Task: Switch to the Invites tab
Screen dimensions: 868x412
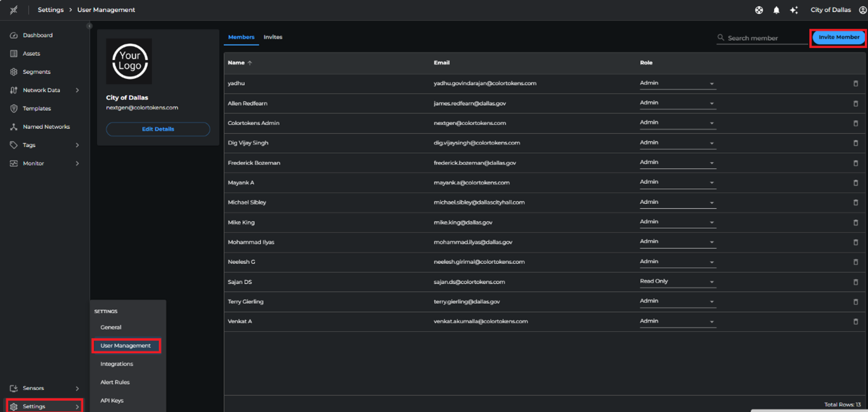Action: tap(273, 37)
